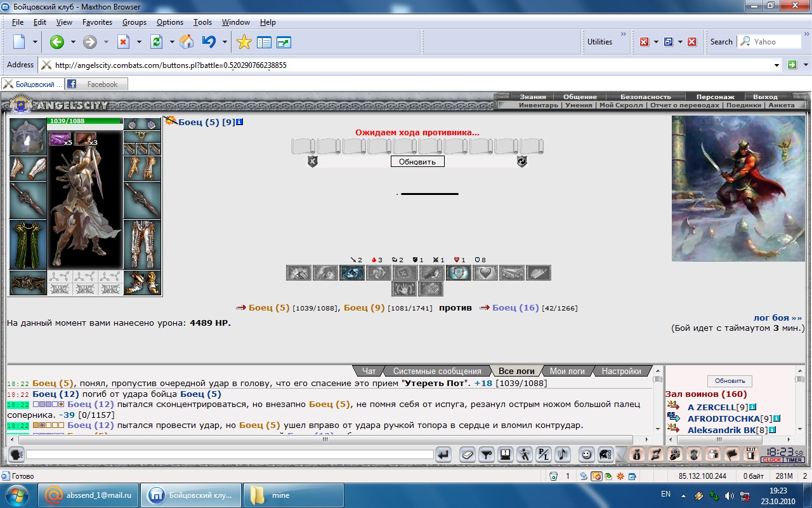Click the purple buff icon marked x5
This screenshot has width=812, height=508.
click(60, 138)
